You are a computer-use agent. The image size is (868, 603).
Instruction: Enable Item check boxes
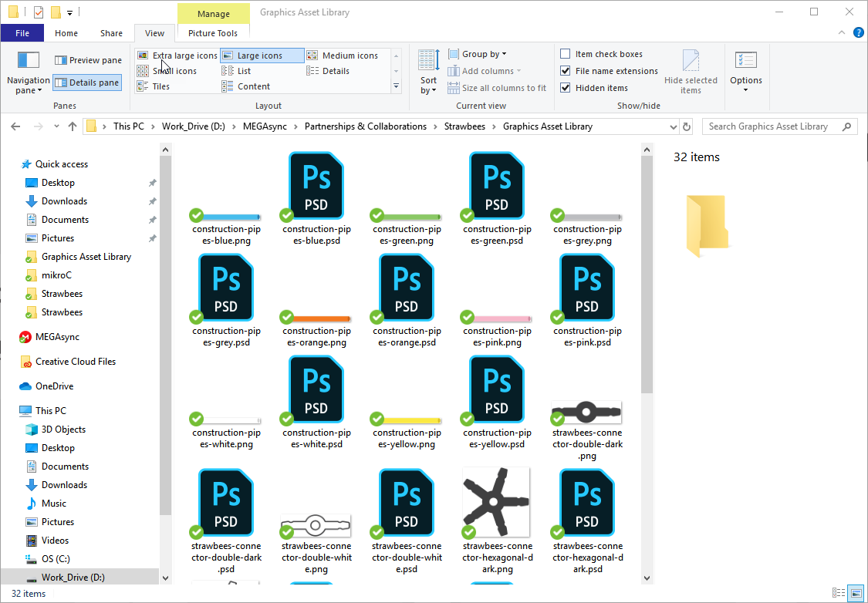point(566,54)
